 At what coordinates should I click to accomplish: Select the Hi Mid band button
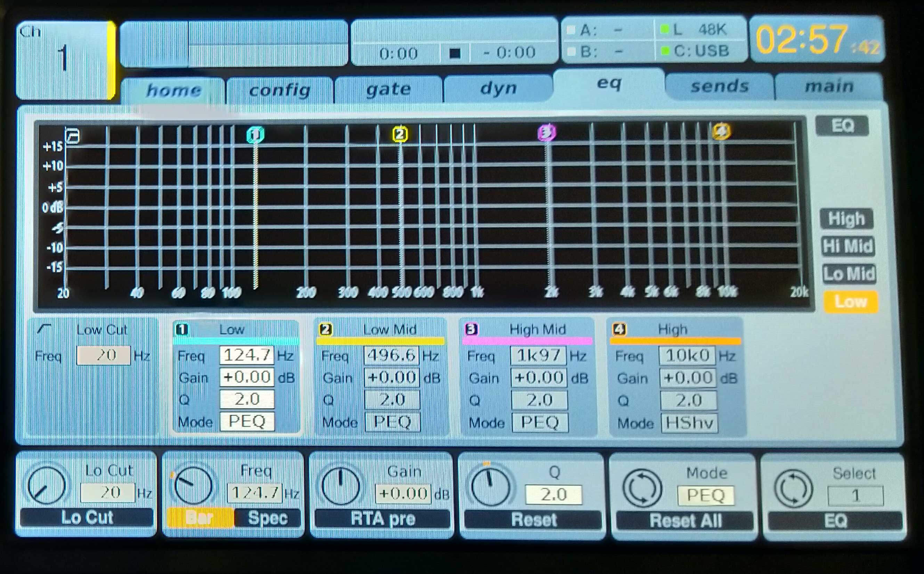coord(848,246)
